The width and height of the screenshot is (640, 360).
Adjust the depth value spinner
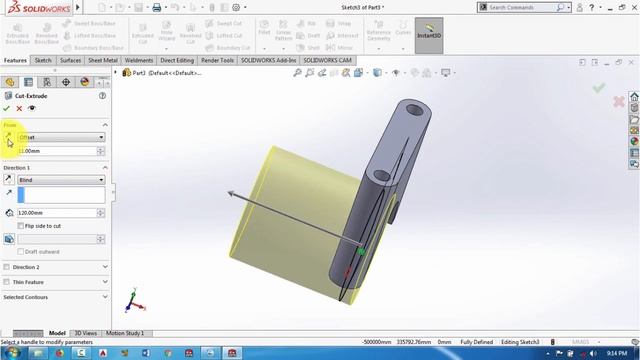[x=101, y=213]
